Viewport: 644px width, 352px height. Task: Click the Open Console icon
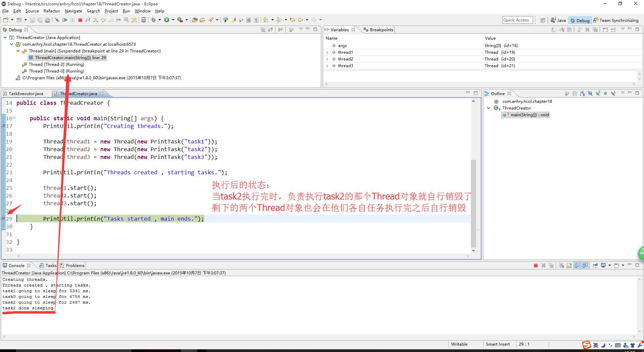[616, 265]
